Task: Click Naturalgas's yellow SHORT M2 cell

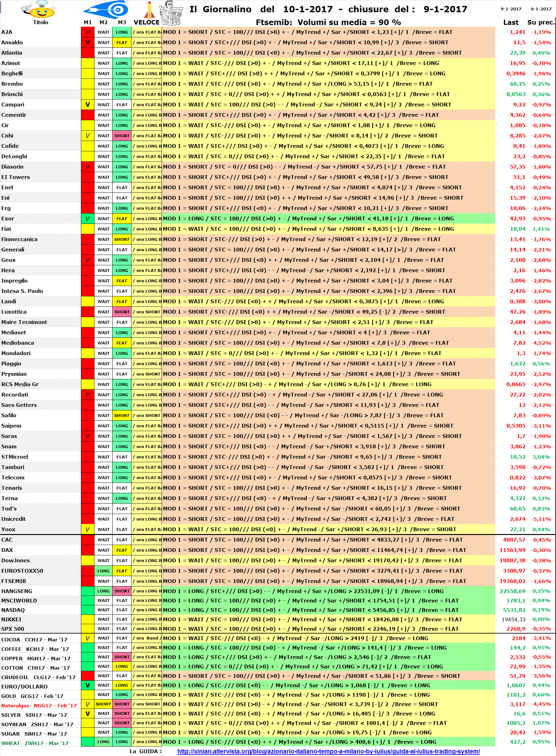Action: [103, 704]
